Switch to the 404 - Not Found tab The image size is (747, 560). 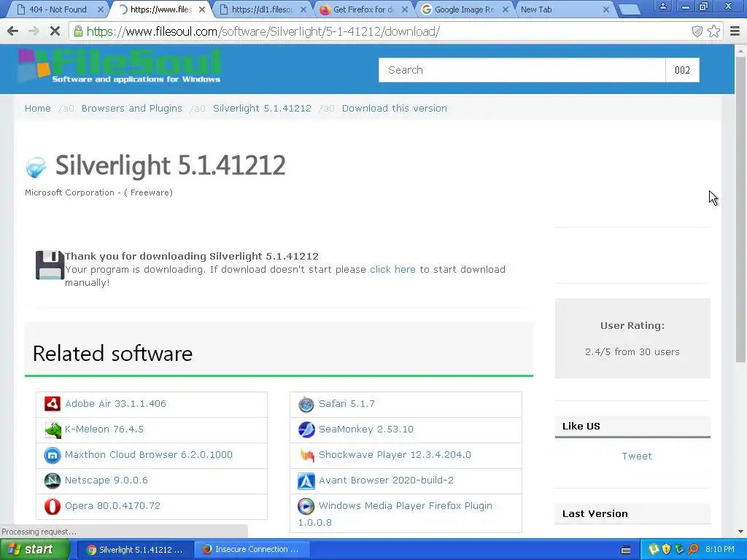58,9
